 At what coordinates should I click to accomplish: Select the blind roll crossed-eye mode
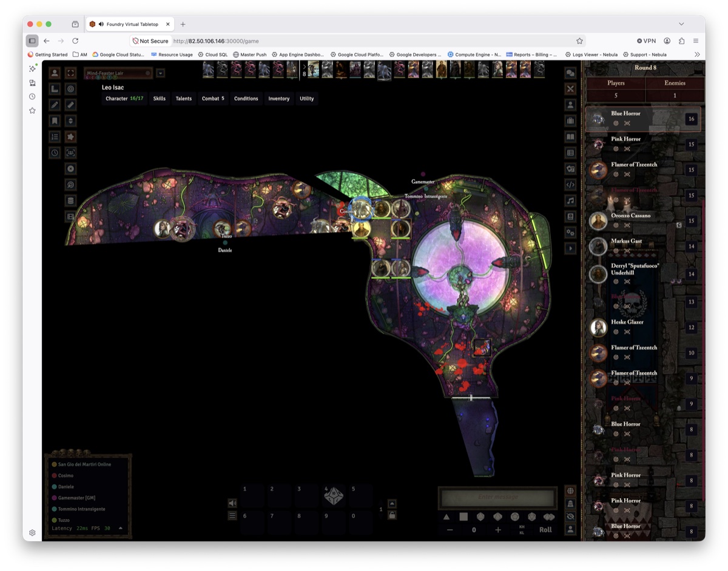(570, 516)
